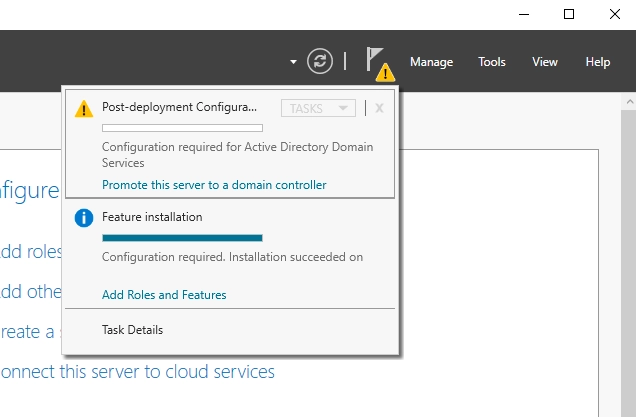636x417 pixels.
Task: Click the Post-deployment Configuration notification title
Action: click(179, 107)
